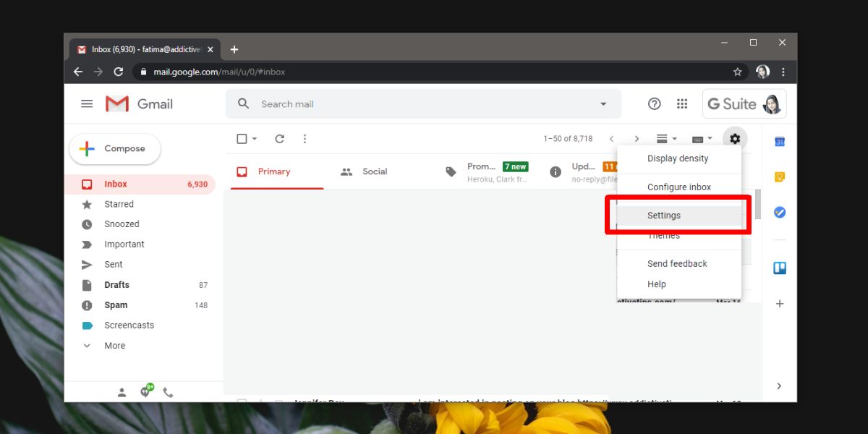
Task: Refresh the inbox
Action: click(280, 139)
